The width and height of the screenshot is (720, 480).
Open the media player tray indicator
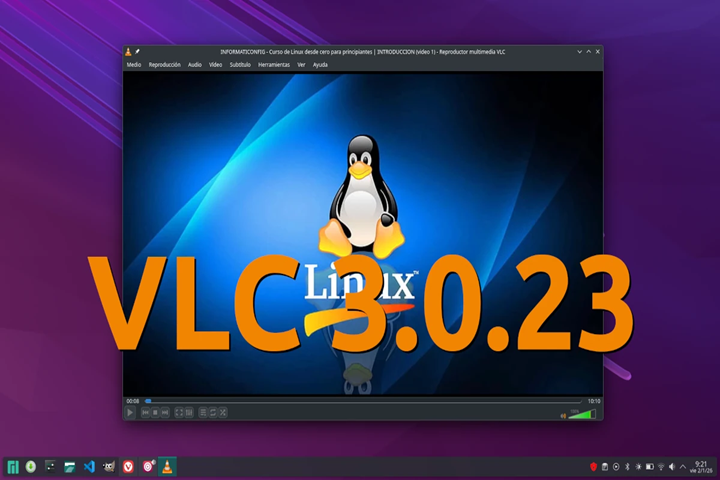click(x=616, y=467)
